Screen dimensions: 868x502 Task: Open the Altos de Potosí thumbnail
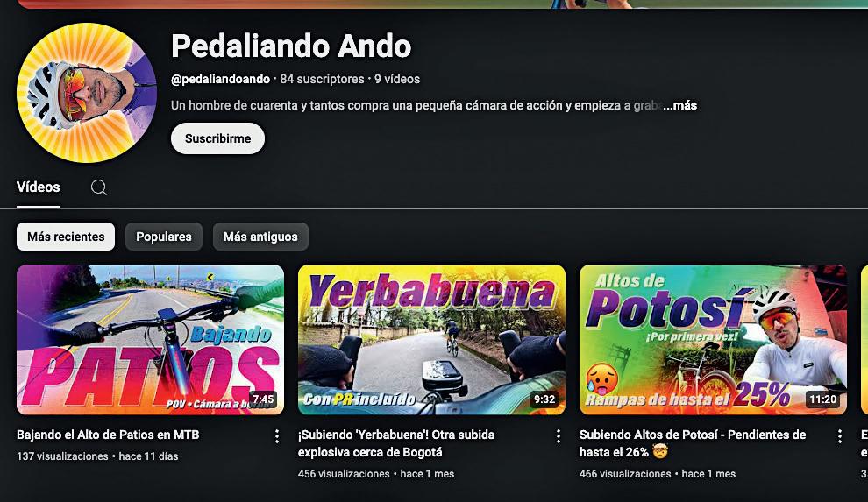pos(713,340)
